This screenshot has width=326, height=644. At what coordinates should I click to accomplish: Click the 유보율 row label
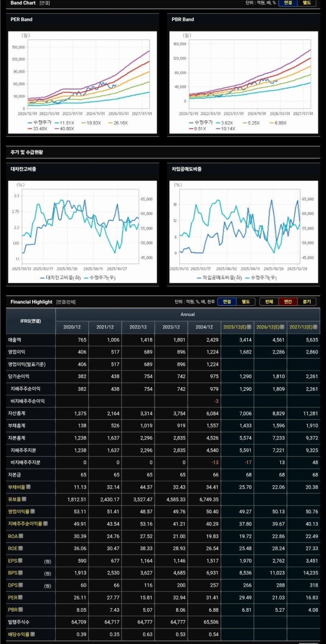(14, 499)
